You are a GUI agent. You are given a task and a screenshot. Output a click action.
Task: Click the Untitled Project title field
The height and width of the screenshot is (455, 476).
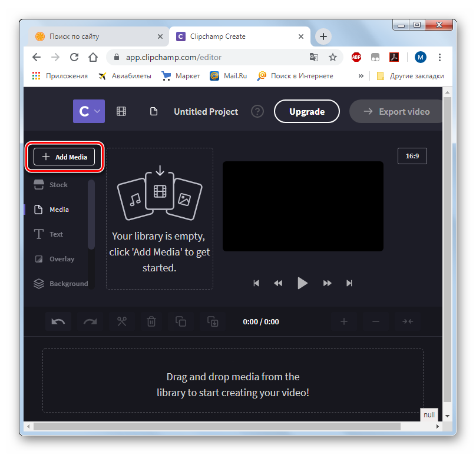(206, 111)
